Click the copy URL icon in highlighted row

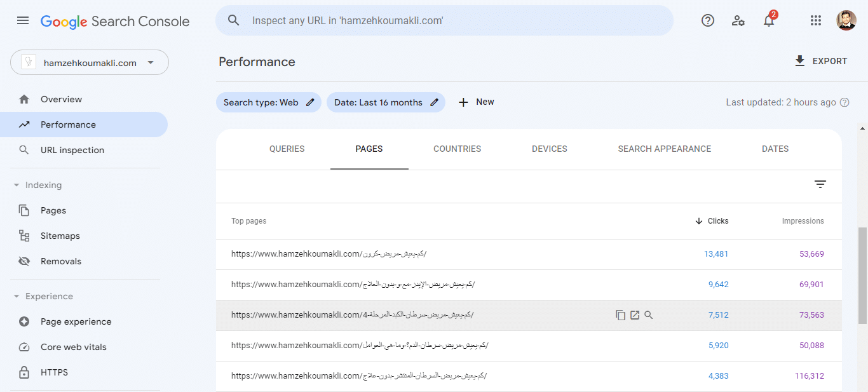coord(621,315)
